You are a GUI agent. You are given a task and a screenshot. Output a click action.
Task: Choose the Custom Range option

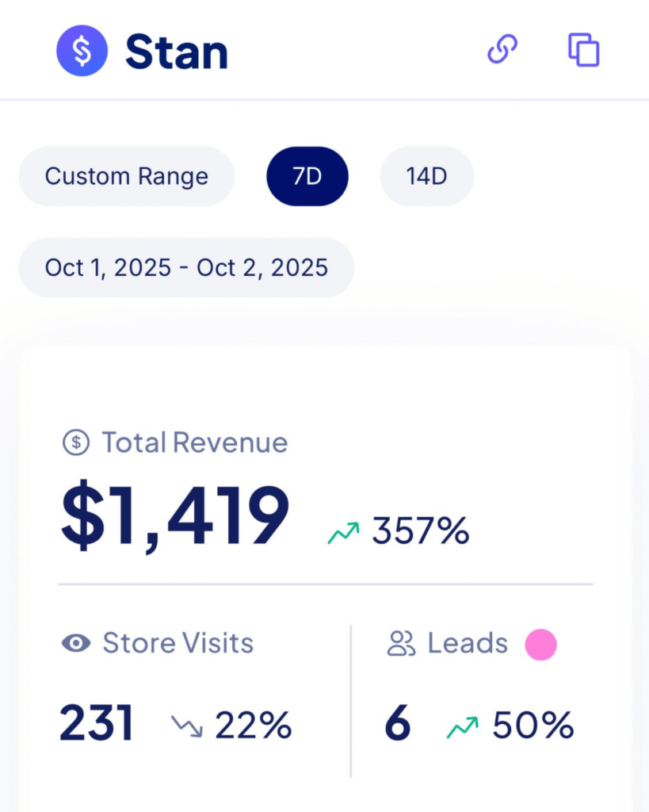[x=127, y=176]
